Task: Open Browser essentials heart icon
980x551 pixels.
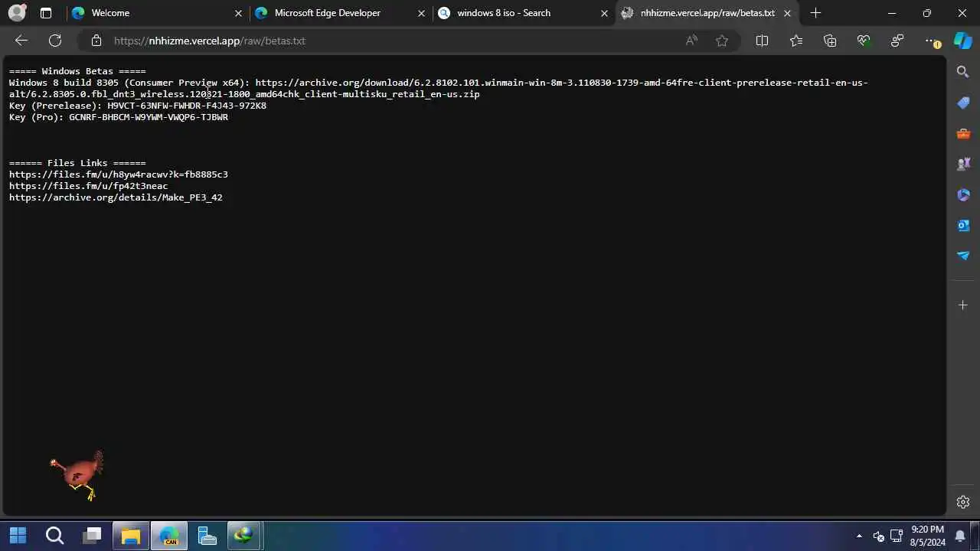Action: [864, 41]
